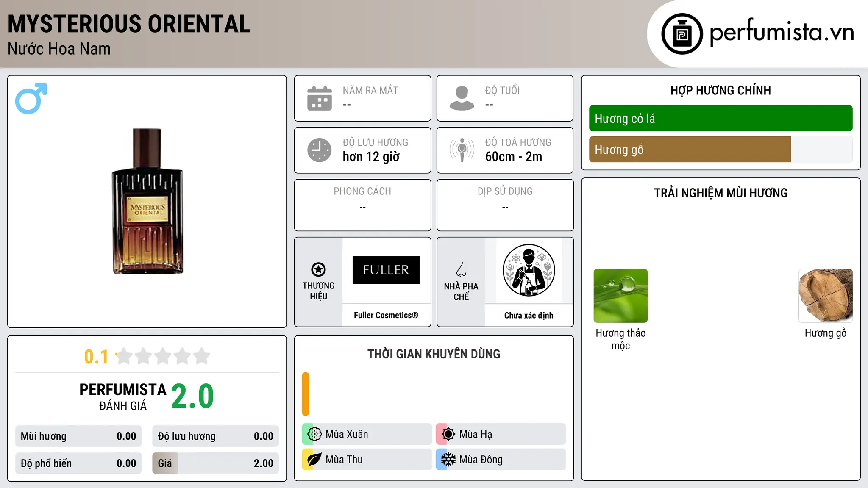Click the blue male gender symbol icon
Image resolution: width=868 pixels, height=488 pixels.
click(x=31, y=98)
